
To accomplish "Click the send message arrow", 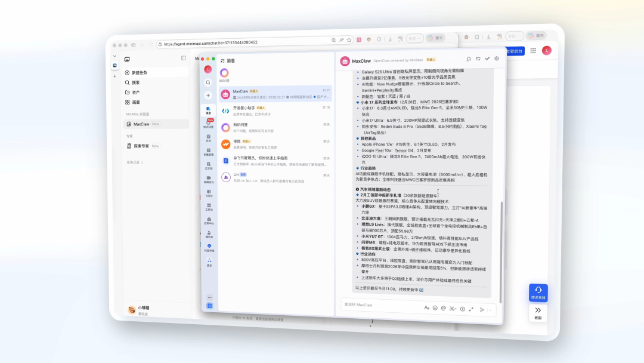I will (482, 309).
